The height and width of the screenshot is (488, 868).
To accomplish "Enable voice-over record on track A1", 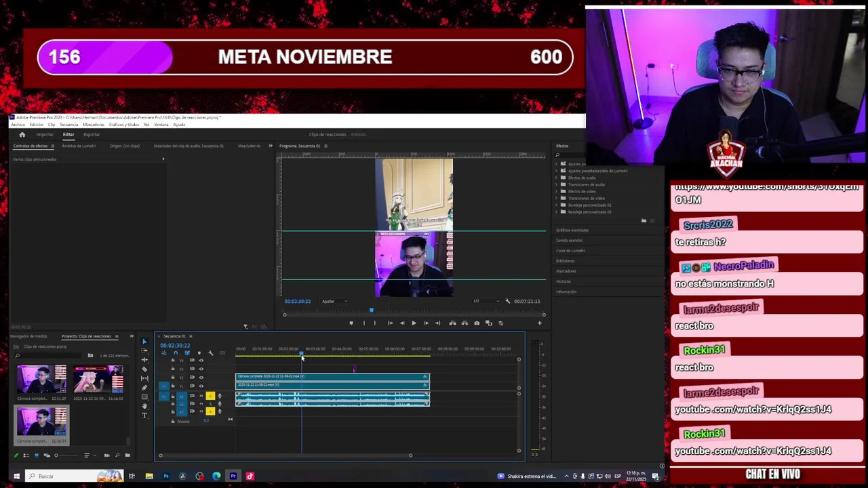I will pos(220,396).
